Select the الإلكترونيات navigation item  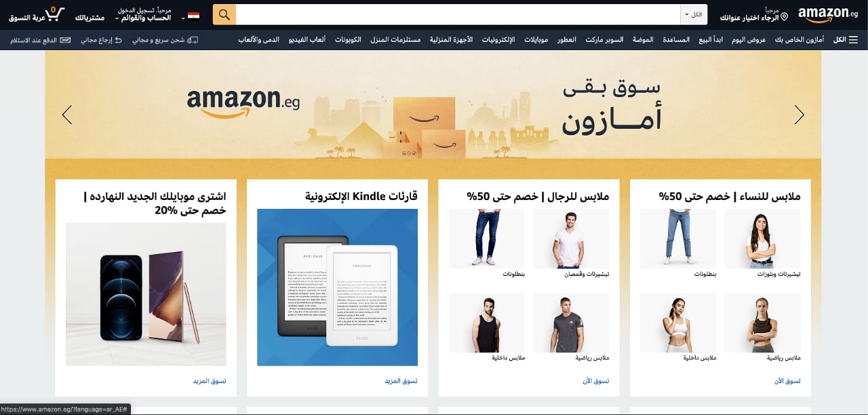pos(498,40)
